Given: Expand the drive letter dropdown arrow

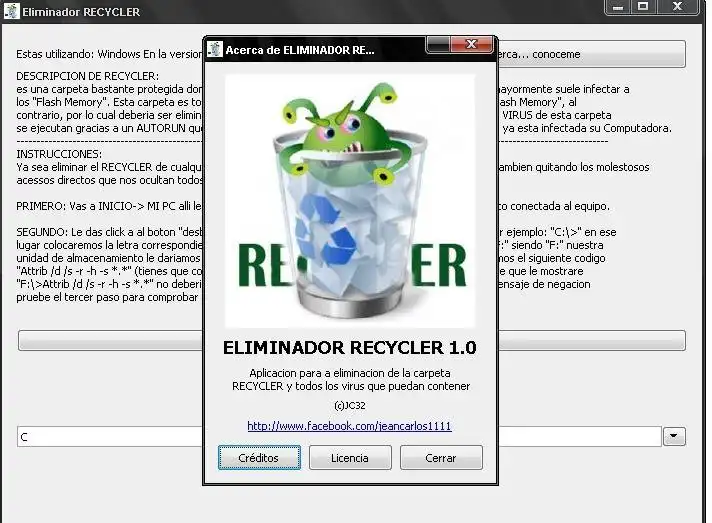Looking at the screenshot, I should pos(674,436).
